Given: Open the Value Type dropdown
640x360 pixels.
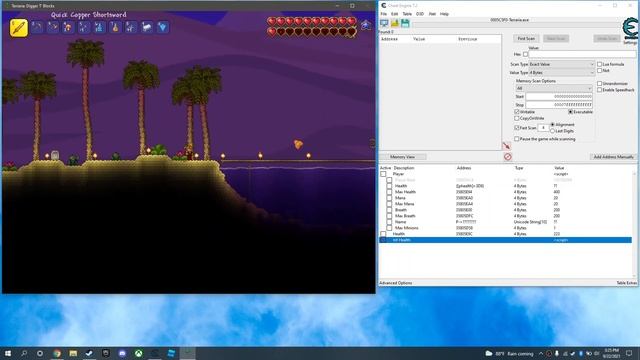Looking at the screenshot, I should tap(562, 73).
